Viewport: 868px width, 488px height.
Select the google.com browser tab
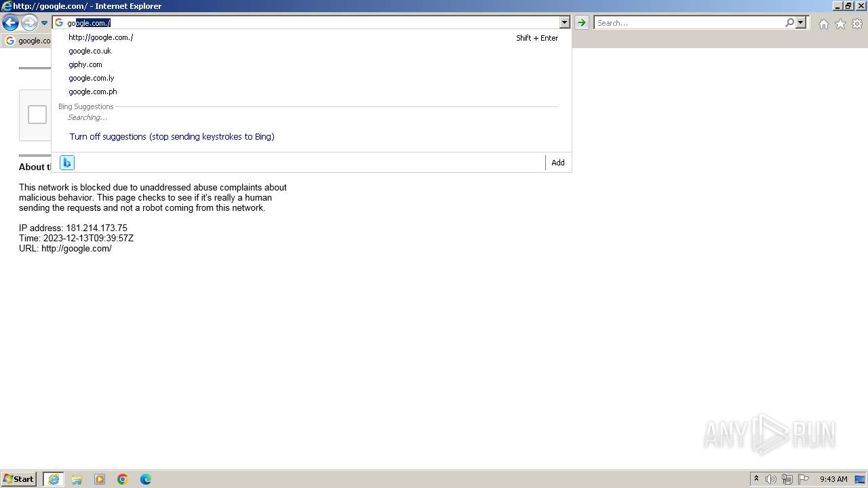pyautogui.click(x=27, y=41)
